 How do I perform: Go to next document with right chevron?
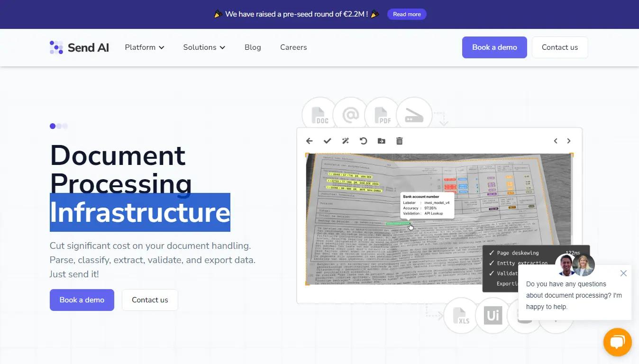click(569, 141)
